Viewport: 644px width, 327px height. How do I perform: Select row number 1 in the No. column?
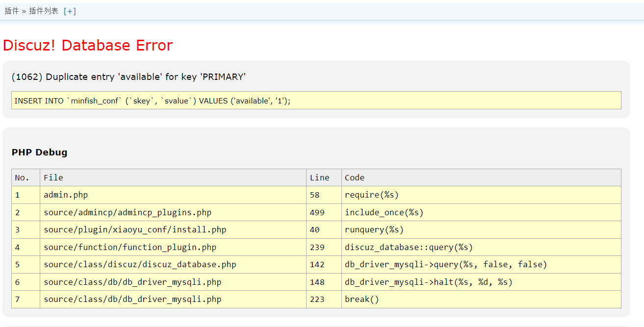tap(26, 195)
